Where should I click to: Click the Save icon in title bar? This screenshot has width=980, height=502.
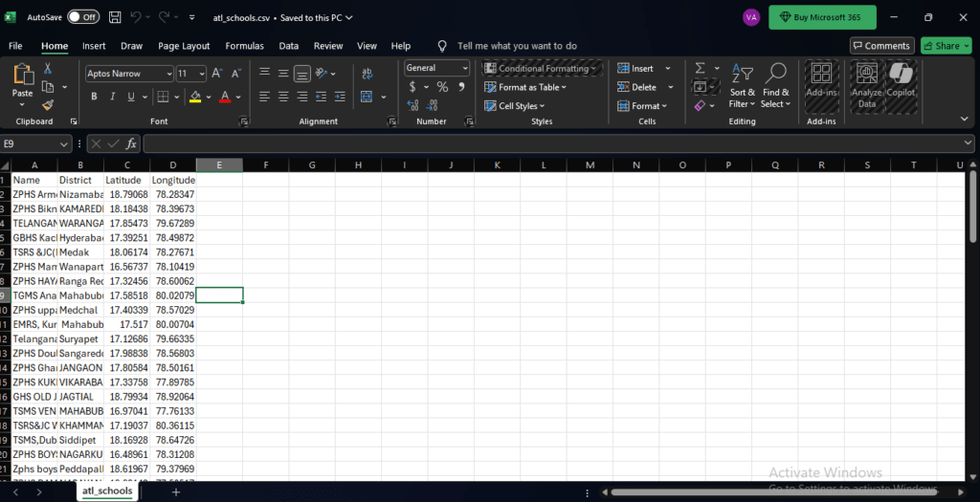pyautogui.click(x=115, y=17)
